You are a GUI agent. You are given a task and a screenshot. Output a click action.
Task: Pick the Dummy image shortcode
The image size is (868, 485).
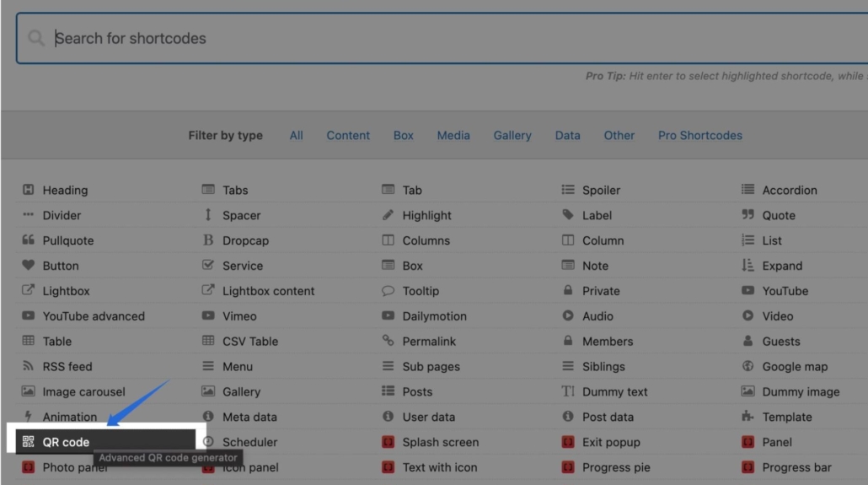pos(801,391)
